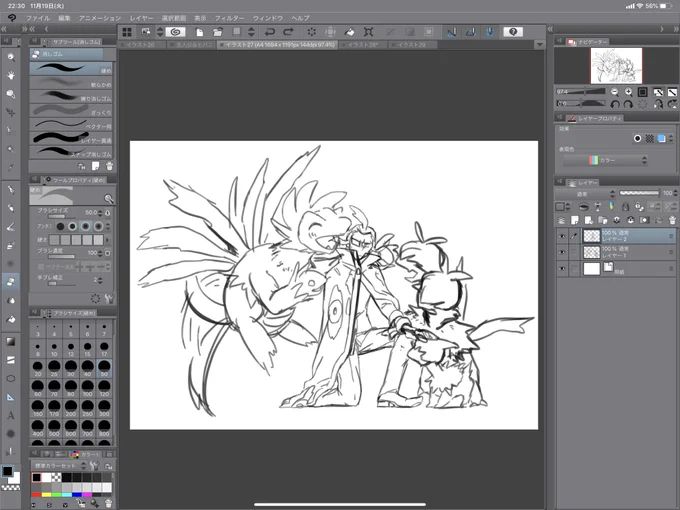Choose the Gradient tool
Viewport: 680px width, 510px height.
11,342
